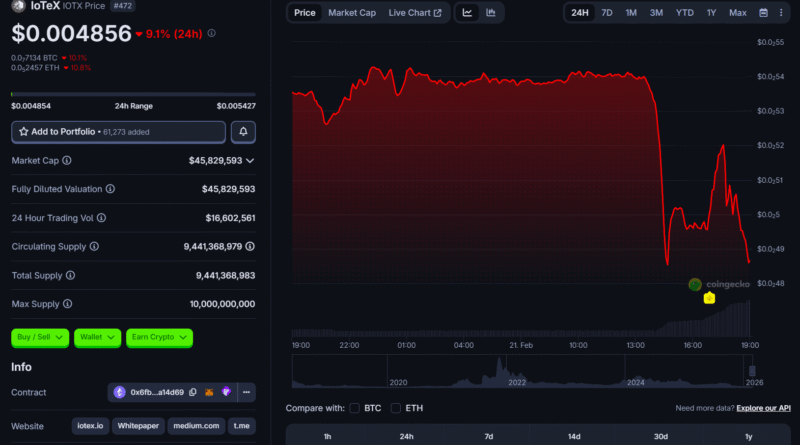Enable ETH comparison checkbox

click(x=395, y=408)
